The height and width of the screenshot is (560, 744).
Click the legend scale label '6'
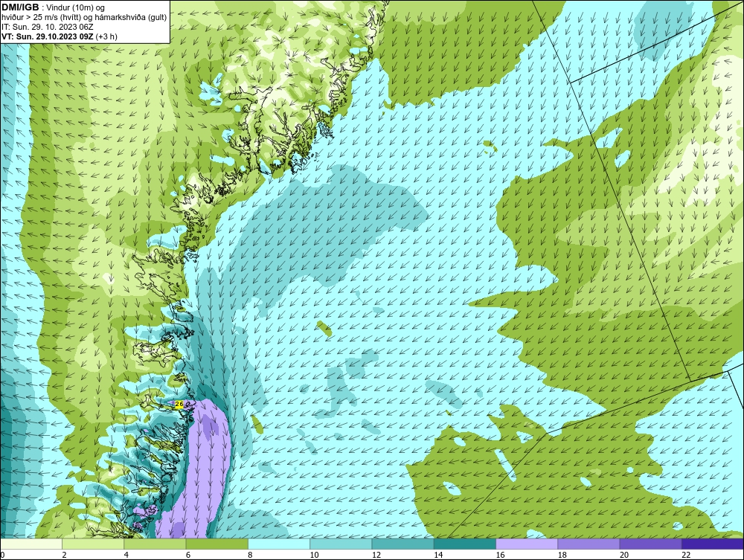click(x=188, y=556)
